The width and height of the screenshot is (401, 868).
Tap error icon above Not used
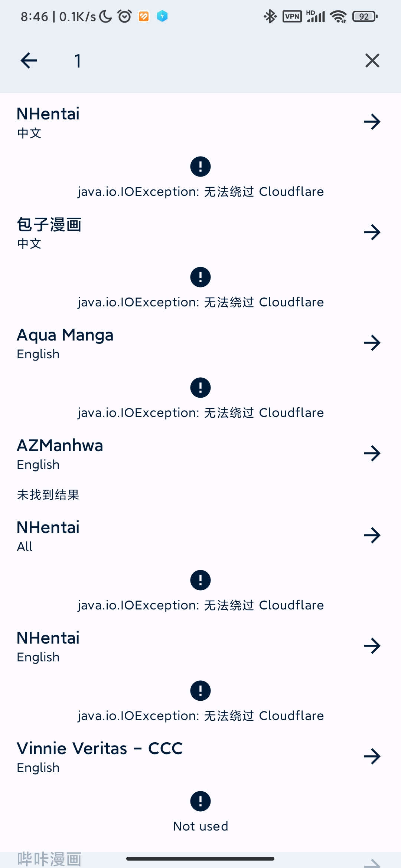click(x=200, y=801)
